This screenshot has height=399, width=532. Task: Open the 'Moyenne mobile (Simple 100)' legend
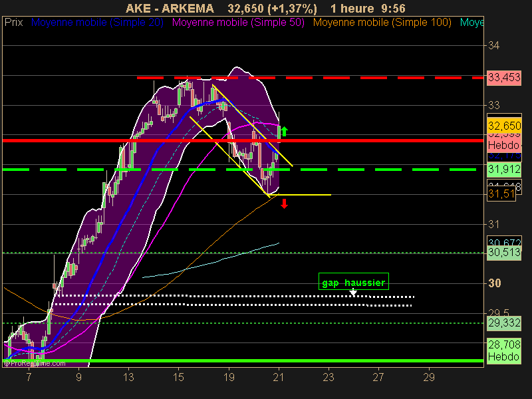[382, 23]
